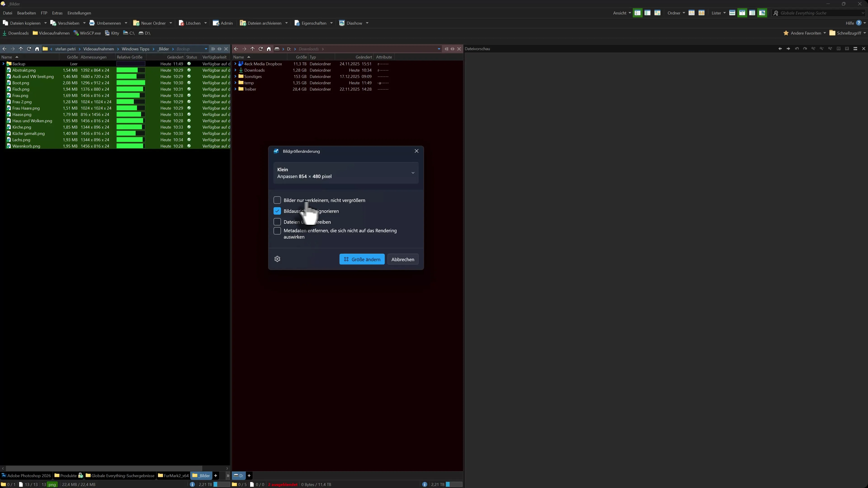Click the home icon in left pane

pyautogui.click(x=37, y=49)
